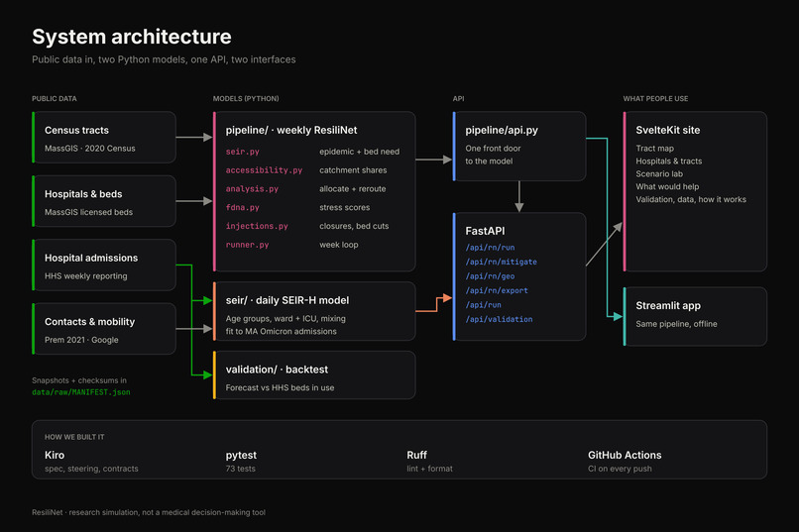Click the Streamlit app heading

668,305
